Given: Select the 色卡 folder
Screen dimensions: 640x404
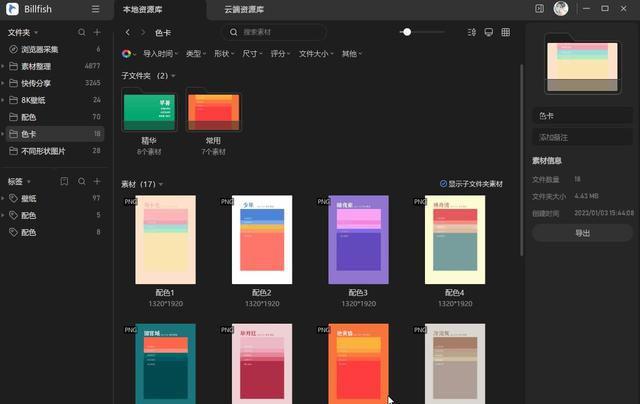Looking at the screenshot, I should [55, 134].
